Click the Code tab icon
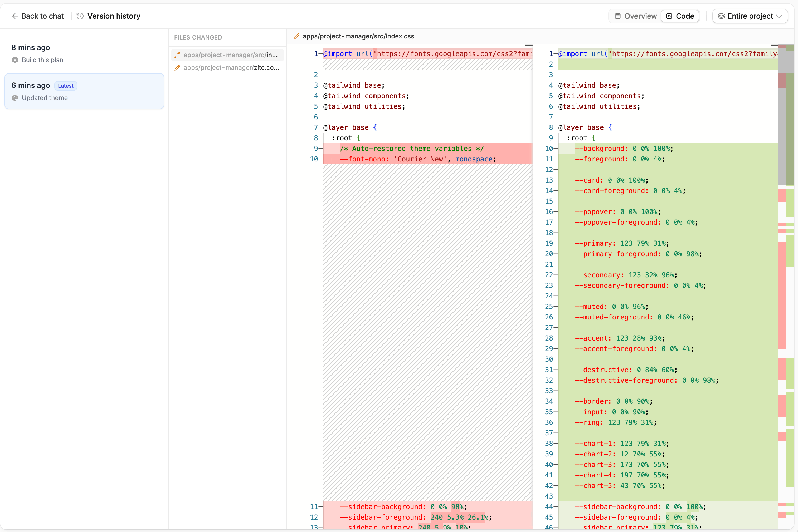The width and height of the screenshot is (798, 532). tap(669, 16)
